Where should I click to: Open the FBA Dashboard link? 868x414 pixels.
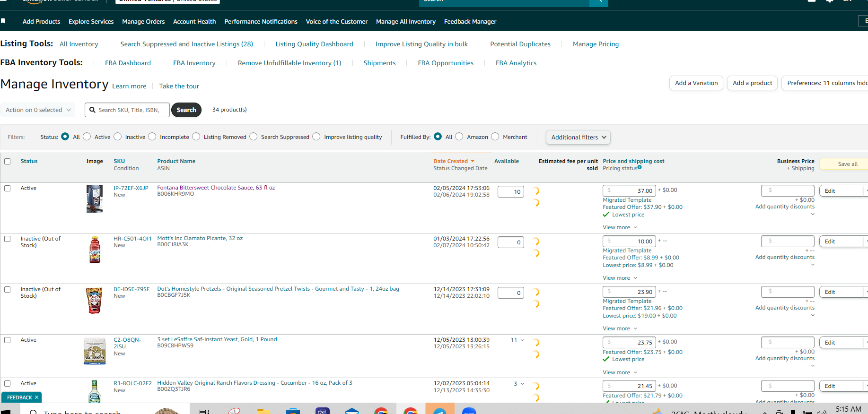[128, 63]
